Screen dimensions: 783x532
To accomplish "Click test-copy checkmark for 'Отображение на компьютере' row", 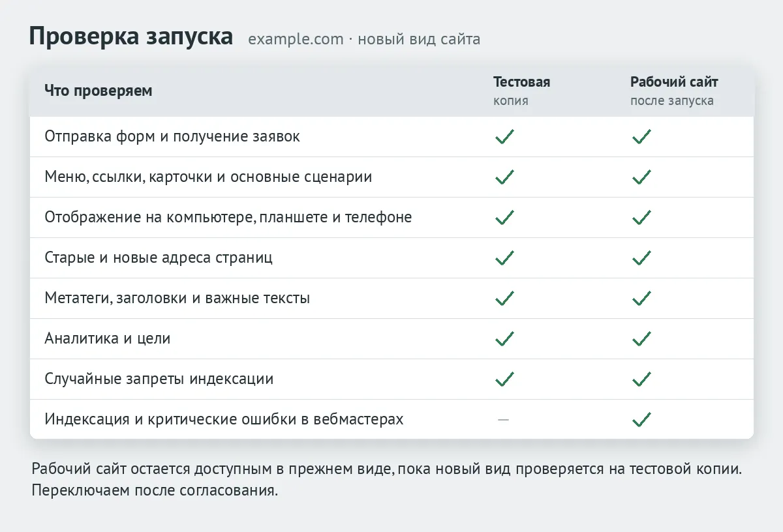I will point(504,218).
